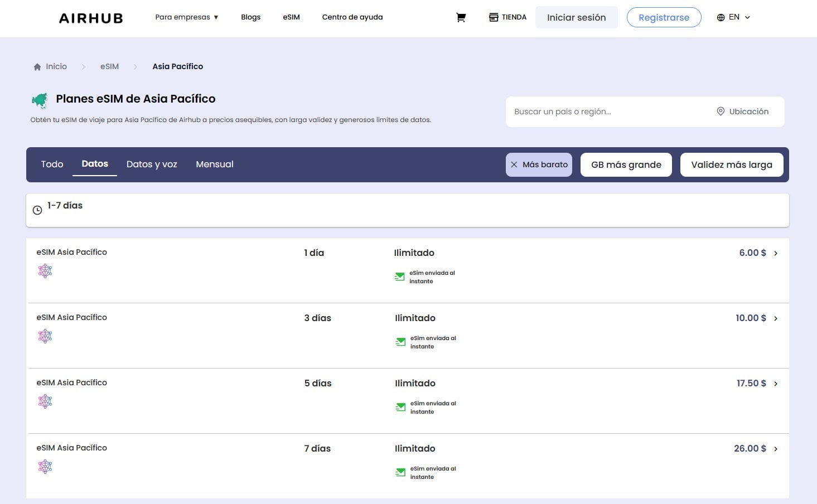This screenshot has height=504, width=817.
Task: Open the eSIM breadcrumb link
Action: pos(109,66)
